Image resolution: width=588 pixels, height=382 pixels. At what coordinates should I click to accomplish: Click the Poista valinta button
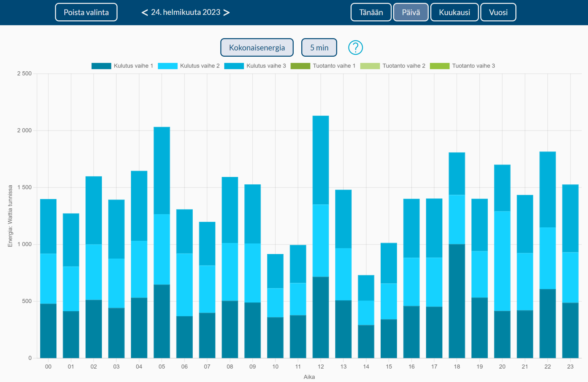tap(86, 12)
